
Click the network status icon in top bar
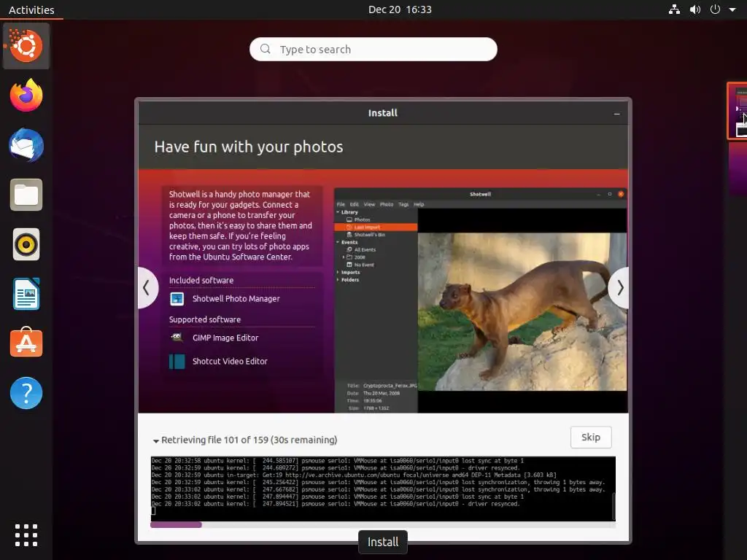coord(674,9)
